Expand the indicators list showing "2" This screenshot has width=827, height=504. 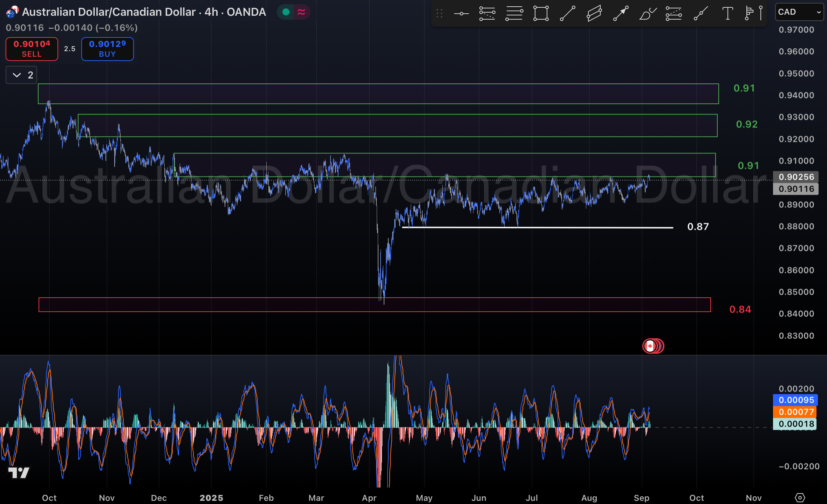tap(21, 75)
